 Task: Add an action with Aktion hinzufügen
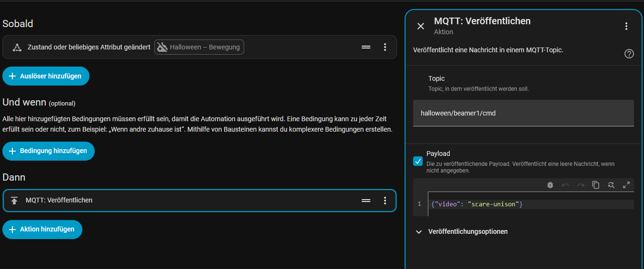click(x=42, y=229)
